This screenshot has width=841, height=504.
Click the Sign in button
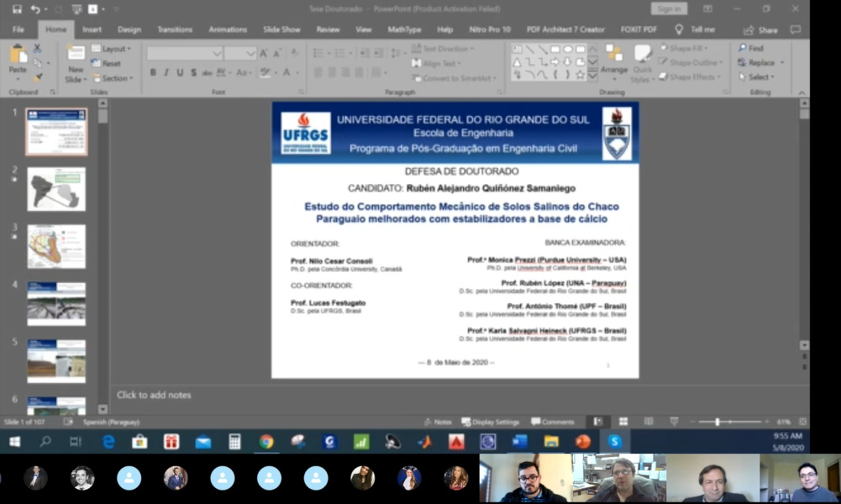(669, 9)
